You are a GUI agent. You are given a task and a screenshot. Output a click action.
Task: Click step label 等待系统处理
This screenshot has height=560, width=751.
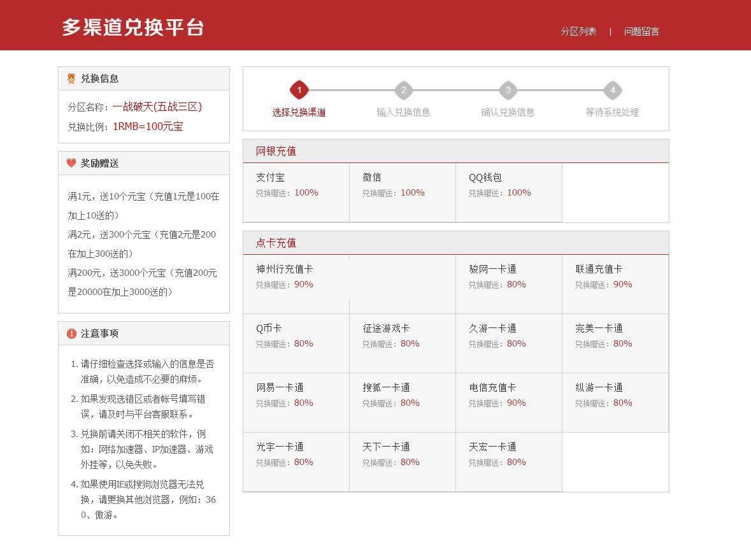[x=613, y=113]
